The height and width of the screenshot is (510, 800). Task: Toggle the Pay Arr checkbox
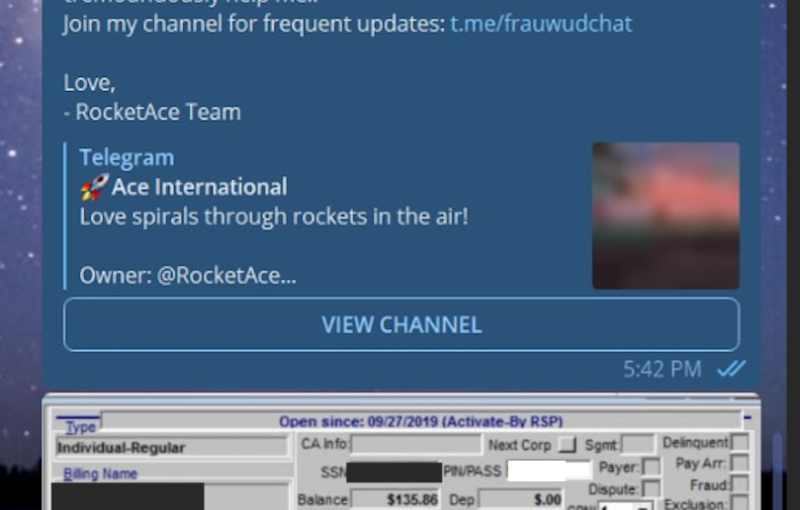[739, 463]
